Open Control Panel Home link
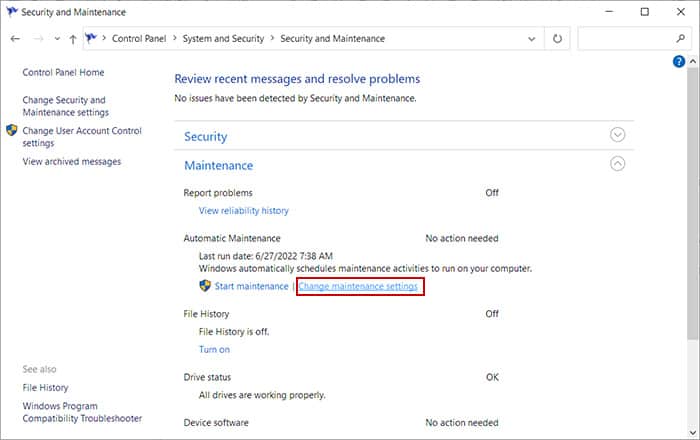Image resolution: width=700 pixels, height=440 pixels. pyautogui.click(x=63, y=72)
